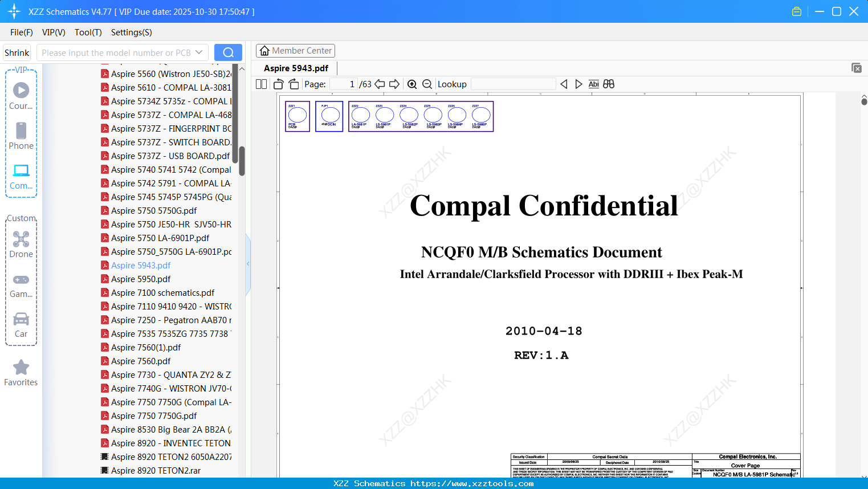868x489 pixels.
Task: Open the Member Center
Action: click(295, 51)
